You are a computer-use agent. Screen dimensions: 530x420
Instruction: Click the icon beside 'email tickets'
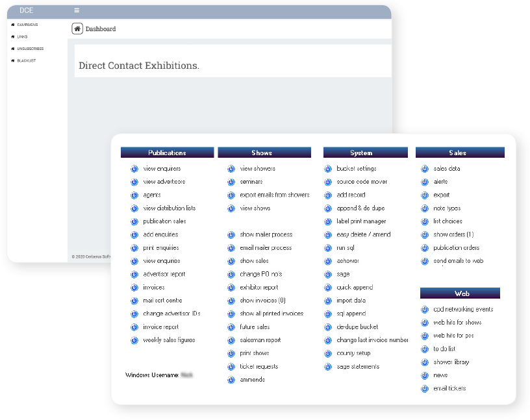coord(425,388)
